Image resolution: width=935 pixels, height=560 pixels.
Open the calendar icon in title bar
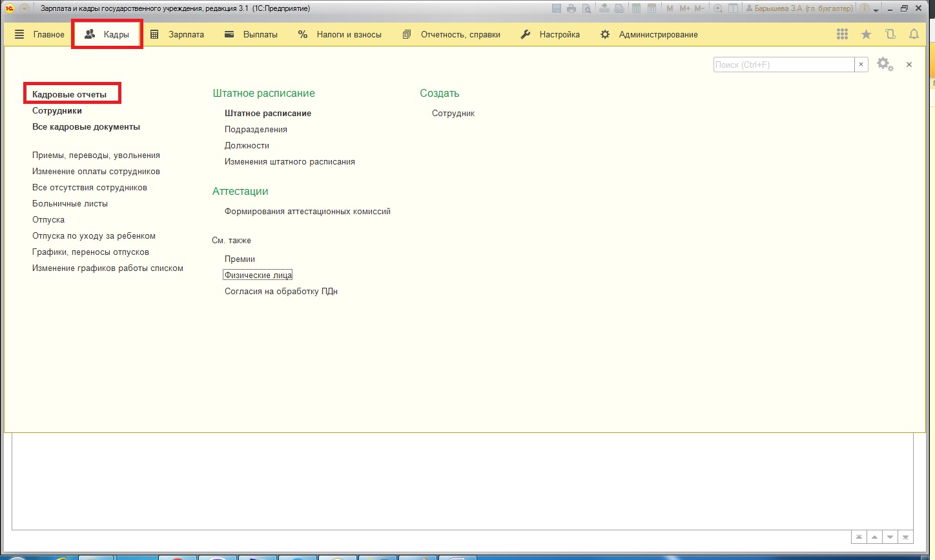pos(652,8)
